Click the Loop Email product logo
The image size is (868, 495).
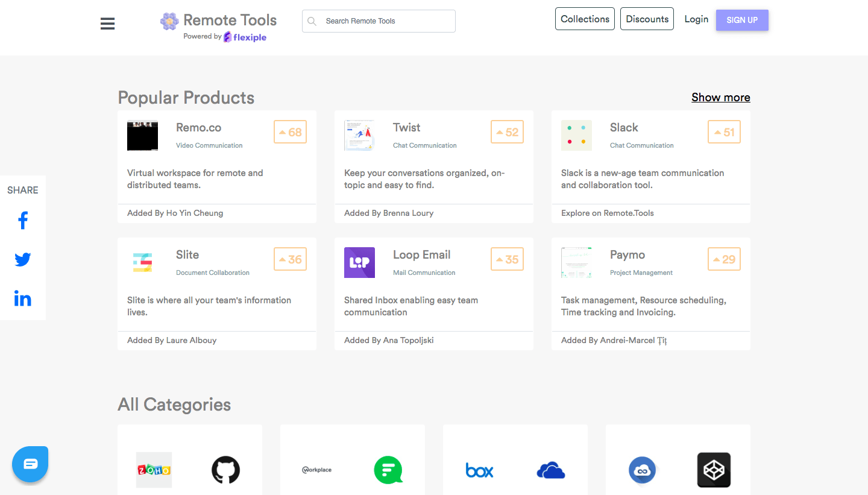[x=359, y=263]
